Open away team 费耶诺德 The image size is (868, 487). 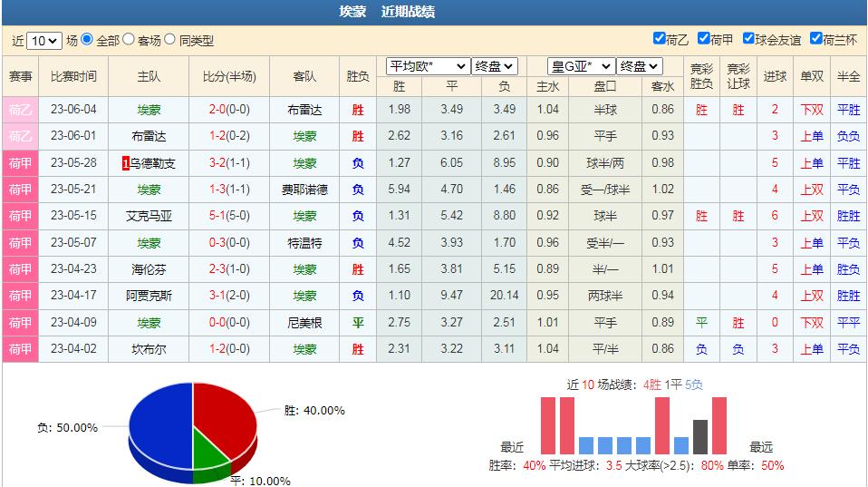(x=304, y=190)
